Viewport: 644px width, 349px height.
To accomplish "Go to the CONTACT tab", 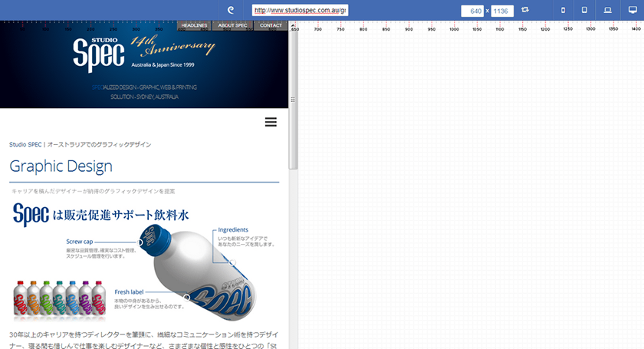I will pos(271,25).
